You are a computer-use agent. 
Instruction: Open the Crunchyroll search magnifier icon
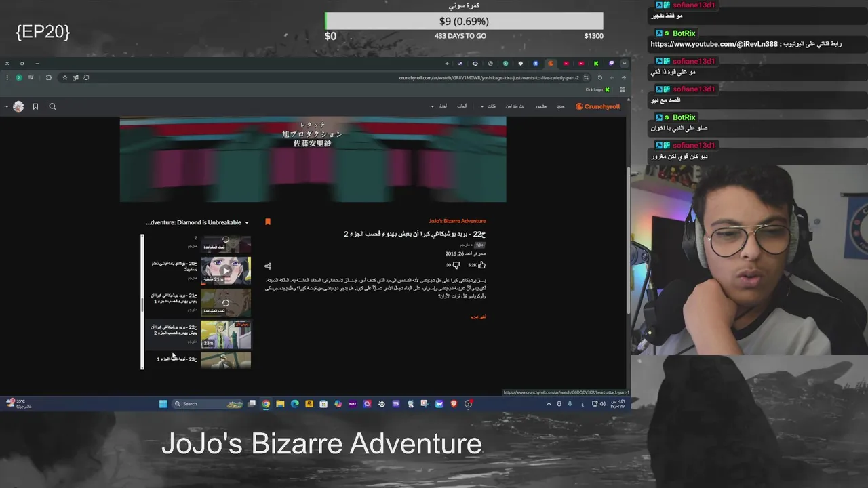(52, 106)
